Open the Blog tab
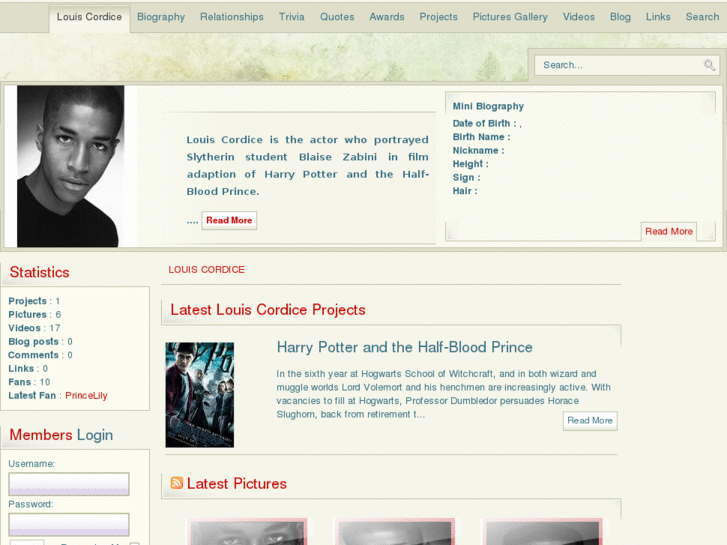This screenshot has width=727, height=545. coord(620,17)
